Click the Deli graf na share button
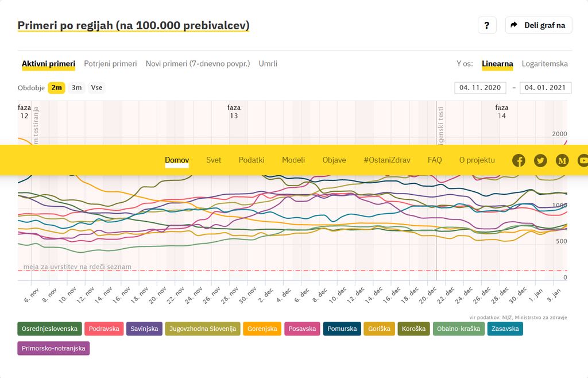 (x=538, y=25)
